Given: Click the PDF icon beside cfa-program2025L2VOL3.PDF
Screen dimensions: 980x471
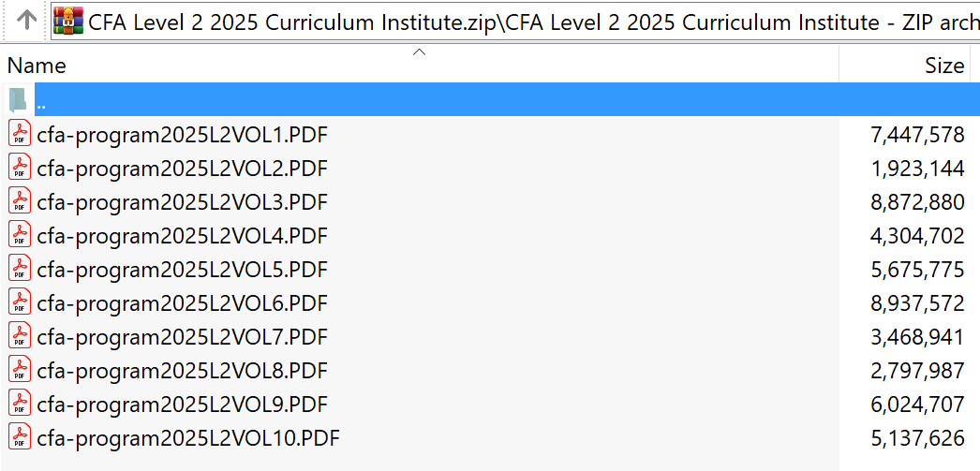Looking at the screenshot, I should click(x=20, y=201).
